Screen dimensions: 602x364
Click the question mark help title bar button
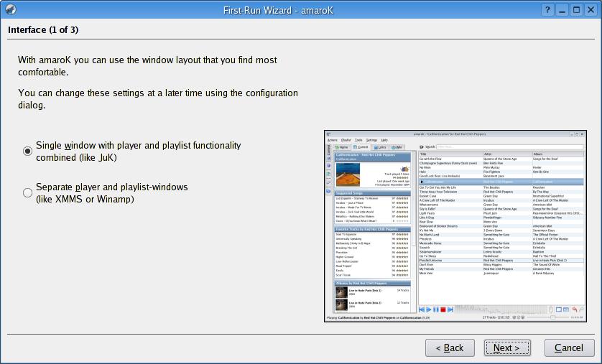click(x=548, y=10)
